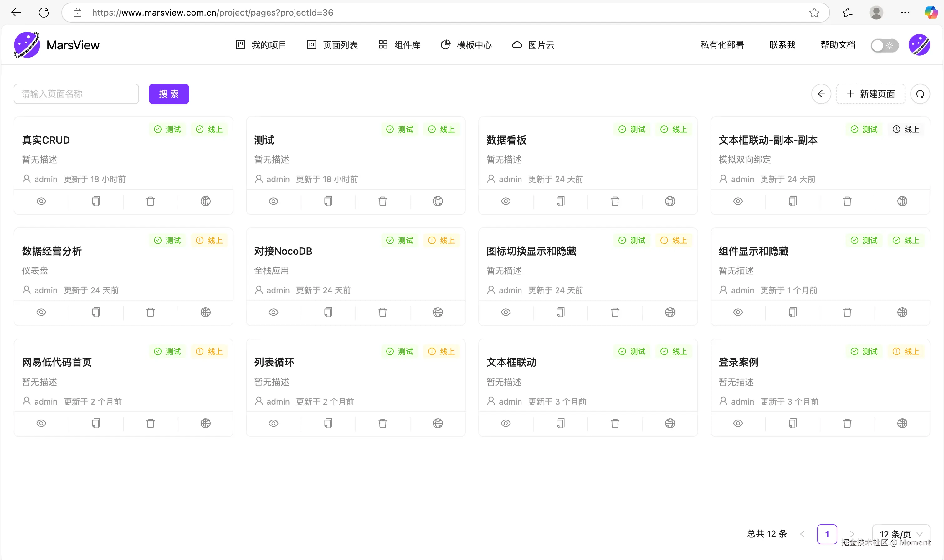Bookmark page with browser star icon
Screen dimensions: 944x560
(814, 13)
